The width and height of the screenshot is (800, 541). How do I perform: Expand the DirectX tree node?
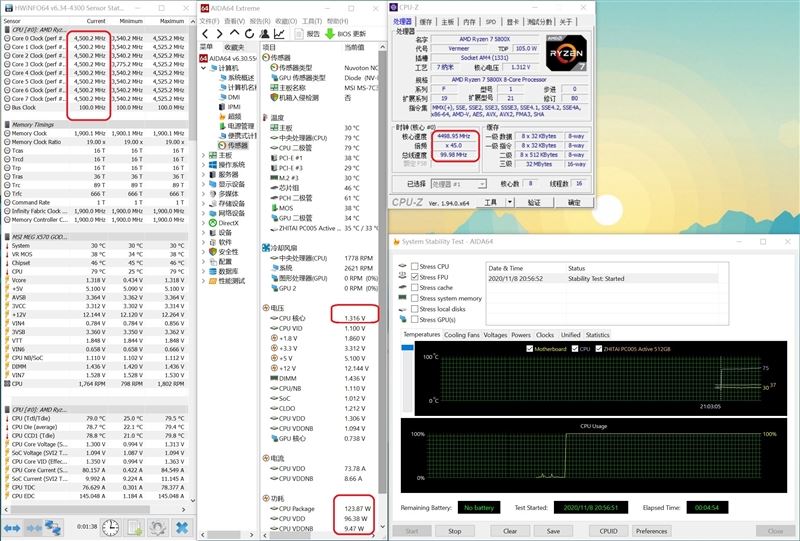pyautogui.click(x=204, y=223)
